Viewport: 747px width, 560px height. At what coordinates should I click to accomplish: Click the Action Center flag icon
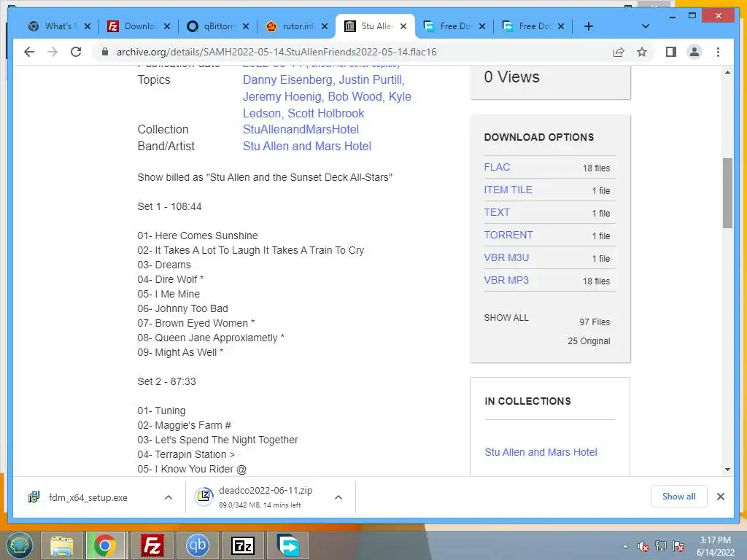coord(678,546)
